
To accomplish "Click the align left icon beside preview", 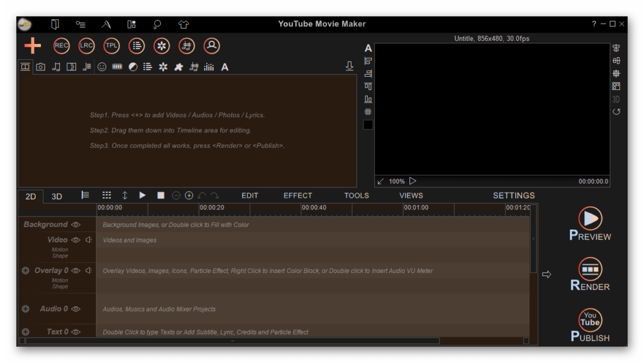I will tap(368, 61).
